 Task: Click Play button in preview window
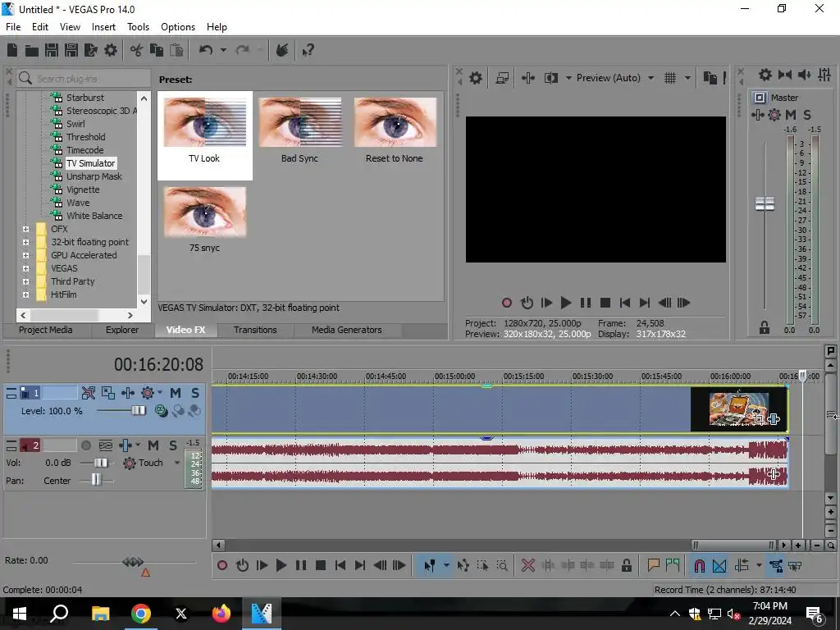(x=565, y=303)
